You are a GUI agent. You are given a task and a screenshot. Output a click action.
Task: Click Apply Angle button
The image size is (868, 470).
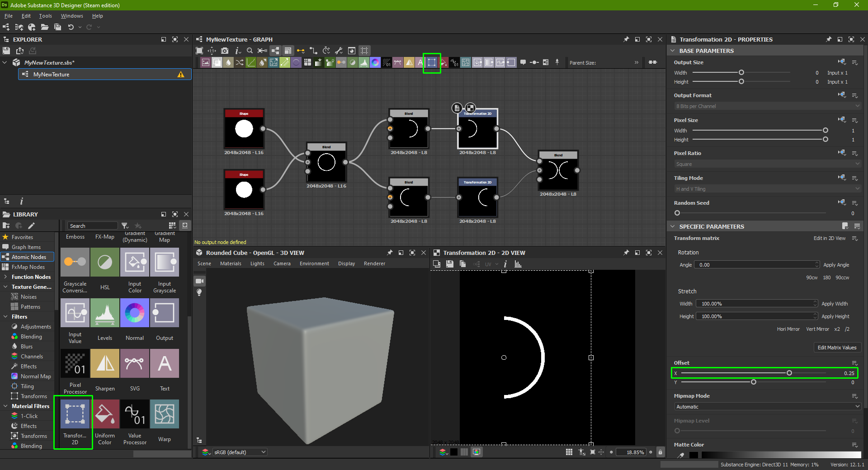(836, 265)
